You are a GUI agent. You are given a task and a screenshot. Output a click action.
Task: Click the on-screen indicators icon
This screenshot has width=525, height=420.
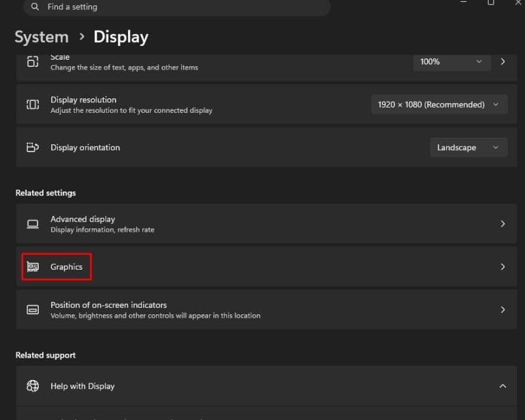[x=33, y=309]
